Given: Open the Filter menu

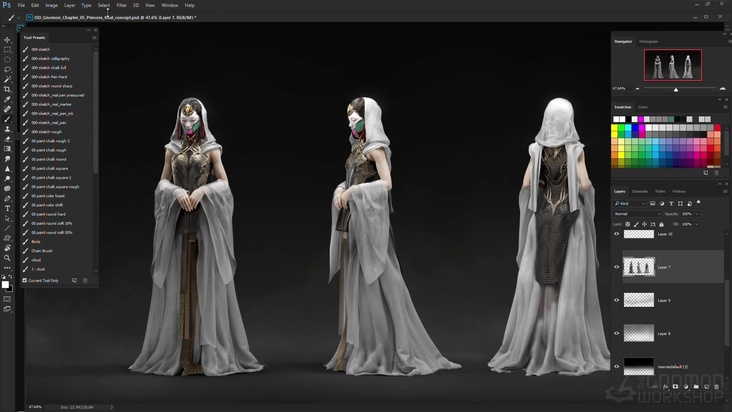Looking at the screenshot, I should [121, 5].
